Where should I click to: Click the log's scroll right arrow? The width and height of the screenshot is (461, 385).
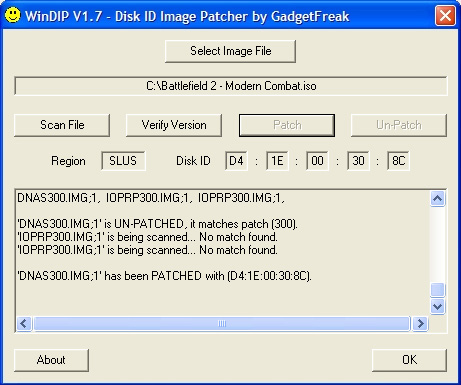tap(420, 323)
